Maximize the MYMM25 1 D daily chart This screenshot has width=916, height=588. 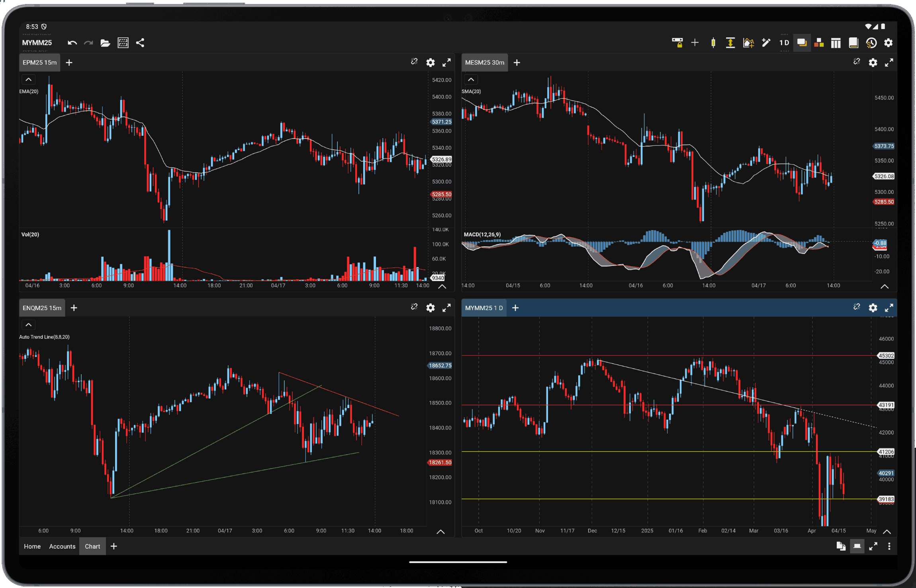coord(889,308)
